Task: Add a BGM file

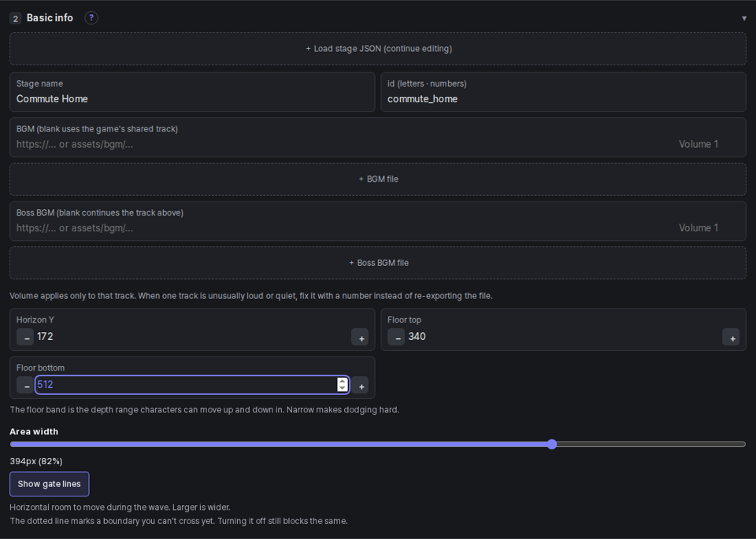Action: 378,179
